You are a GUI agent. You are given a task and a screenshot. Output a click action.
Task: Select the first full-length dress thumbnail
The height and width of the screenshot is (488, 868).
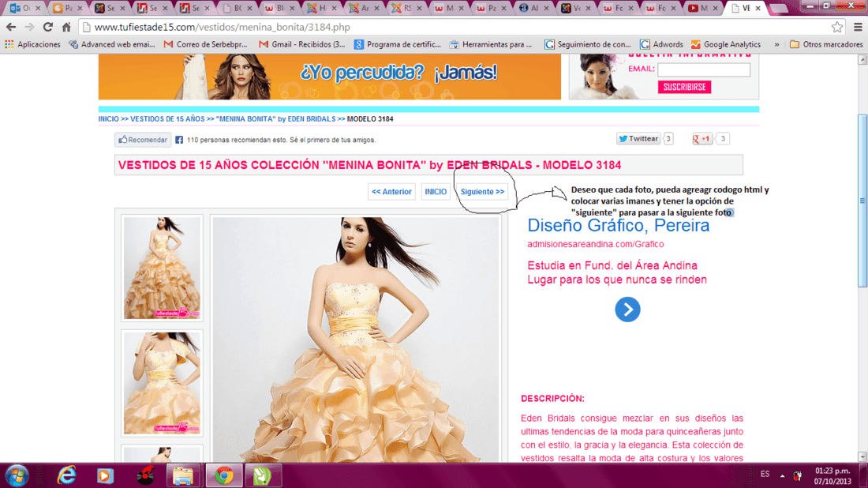coord(162,268)
